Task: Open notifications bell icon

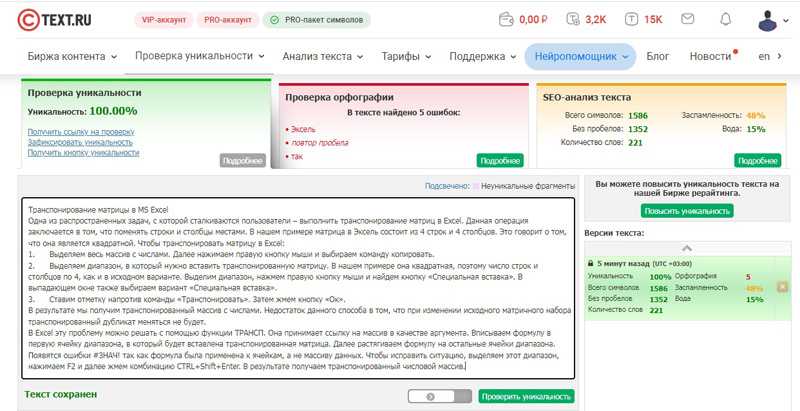Action: tap(725, 19)
